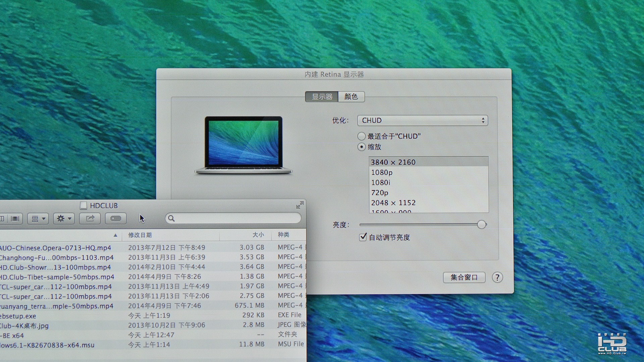Open the 优化 CHUD popup menu
Viewport: 644px width, 362px height.
pos(422,120)
